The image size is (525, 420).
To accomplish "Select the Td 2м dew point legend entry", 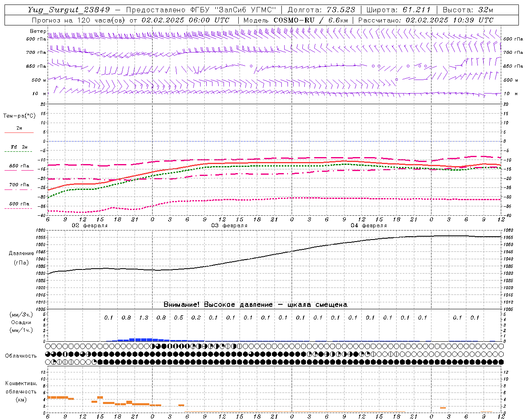I will click(19, 147).
